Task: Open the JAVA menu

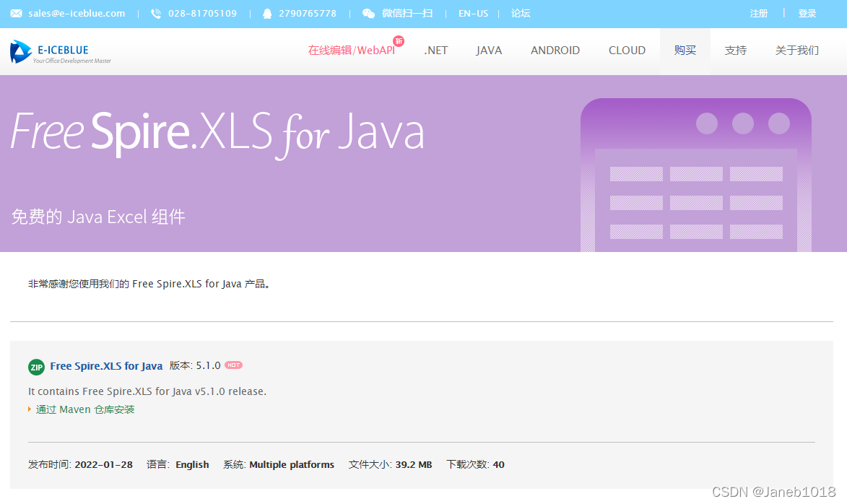Action: coord(489,51)
